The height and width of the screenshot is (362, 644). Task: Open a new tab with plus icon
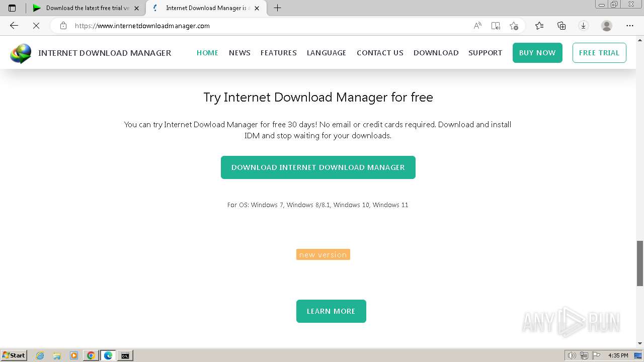tap(277, 8)
